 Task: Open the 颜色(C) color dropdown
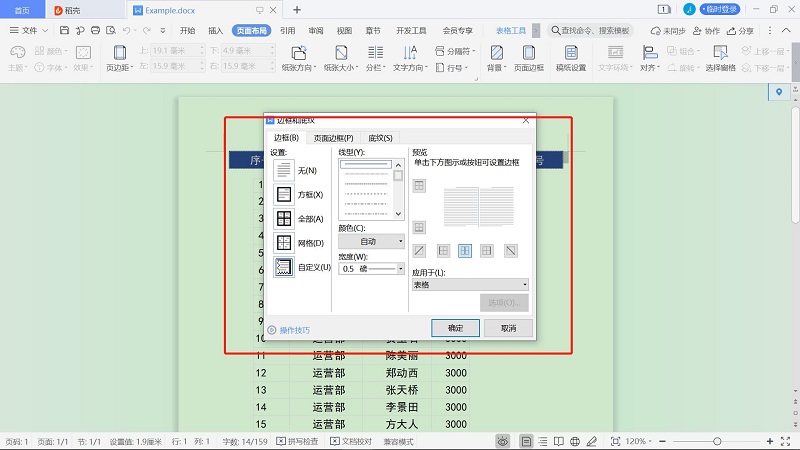pyautogui.click(x=371, y=241)
